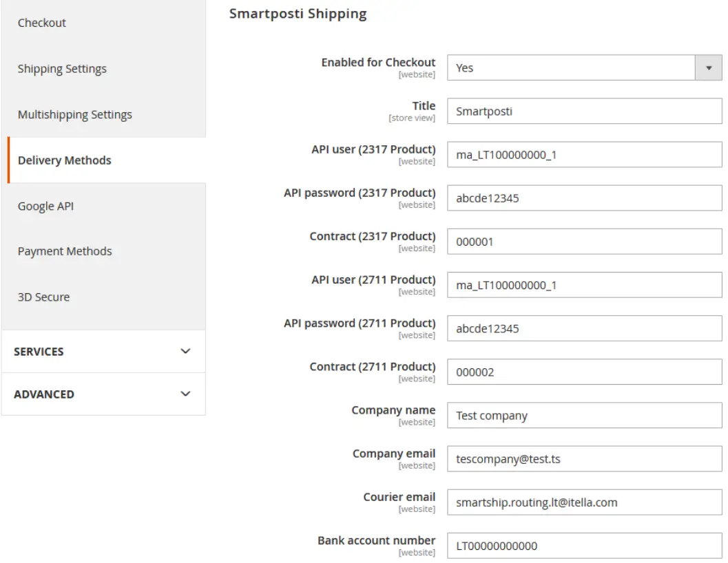728x563 pixels.
Task: Open Shipping Settings in sidebar
Action: click(x=62, y=69)
